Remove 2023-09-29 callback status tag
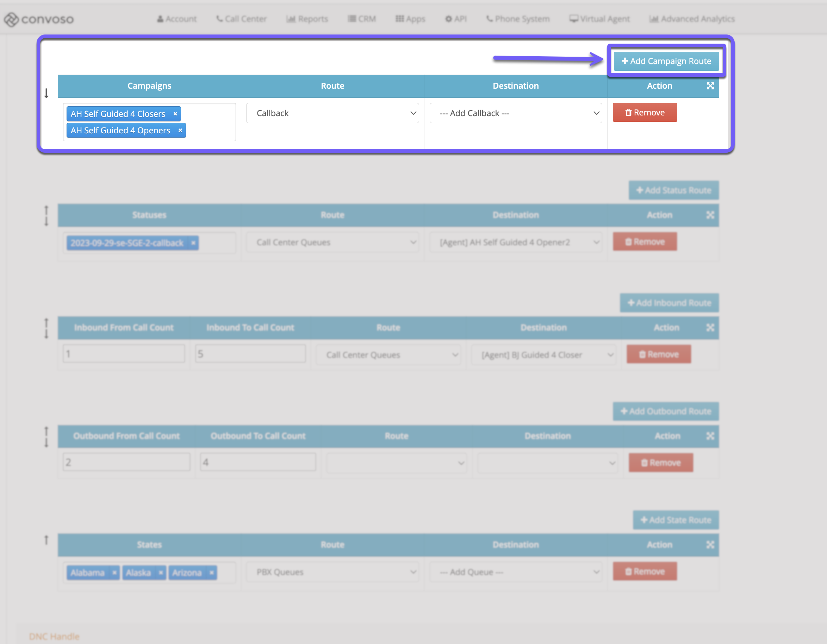The width and height of the screenshot is (827, 644). pos(193,243)
